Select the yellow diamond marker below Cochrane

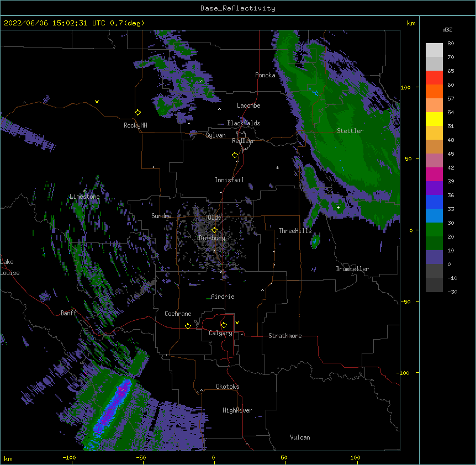[x=188, y=326]
